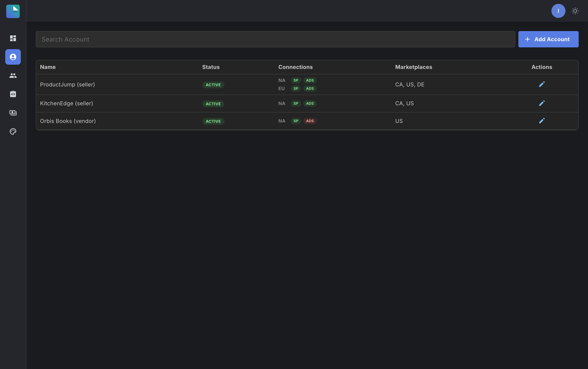Screen dimensions: 588x369
Task: Click the Marketplaces column header
Action: coord(413,67)
